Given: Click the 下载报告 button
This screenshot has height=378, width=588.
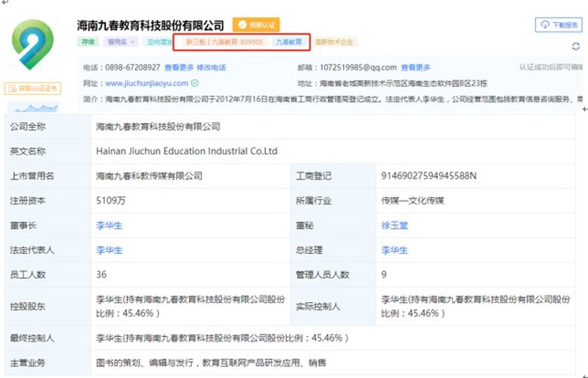Looking at the screenshot, I should 559,25.
